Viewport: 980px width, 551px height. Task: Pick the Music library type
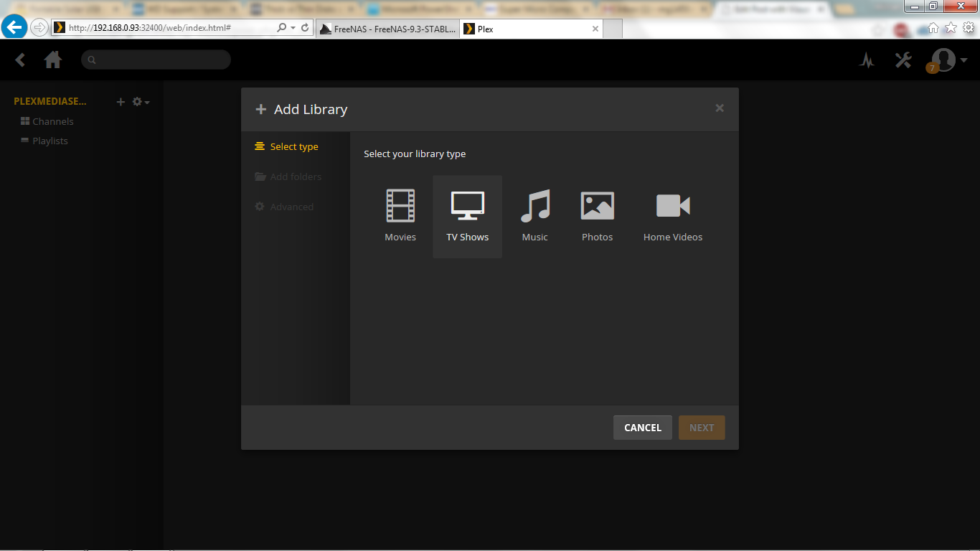click(x=534, y=216)
